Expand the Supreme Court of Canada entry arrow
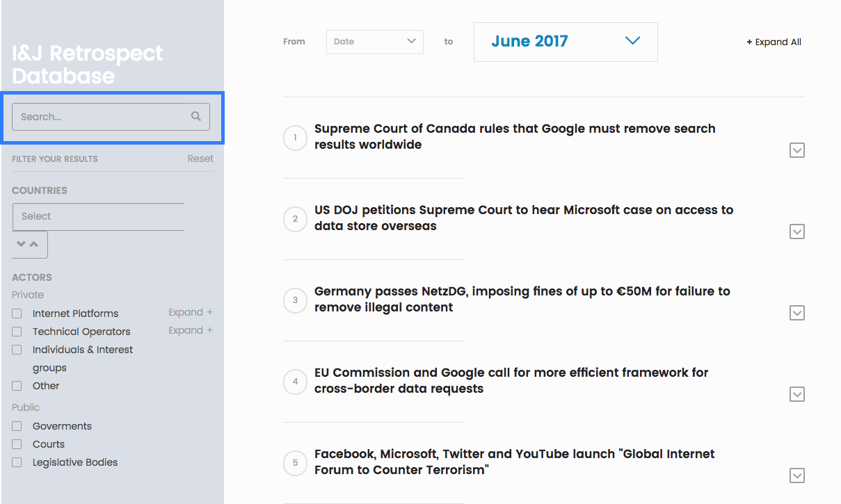This screenshot has height=504, width=841. pos(797,150)
